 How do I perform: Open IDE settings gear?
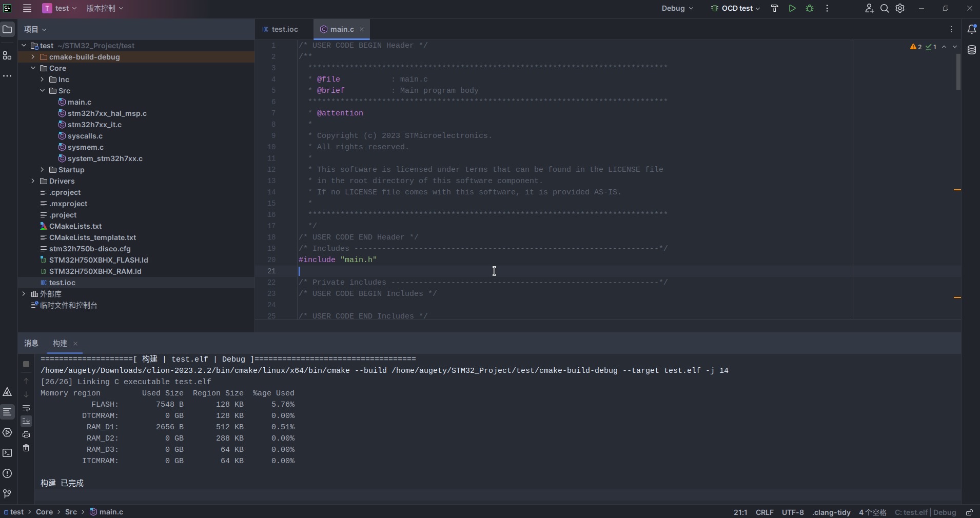click(x=900, y=8)
